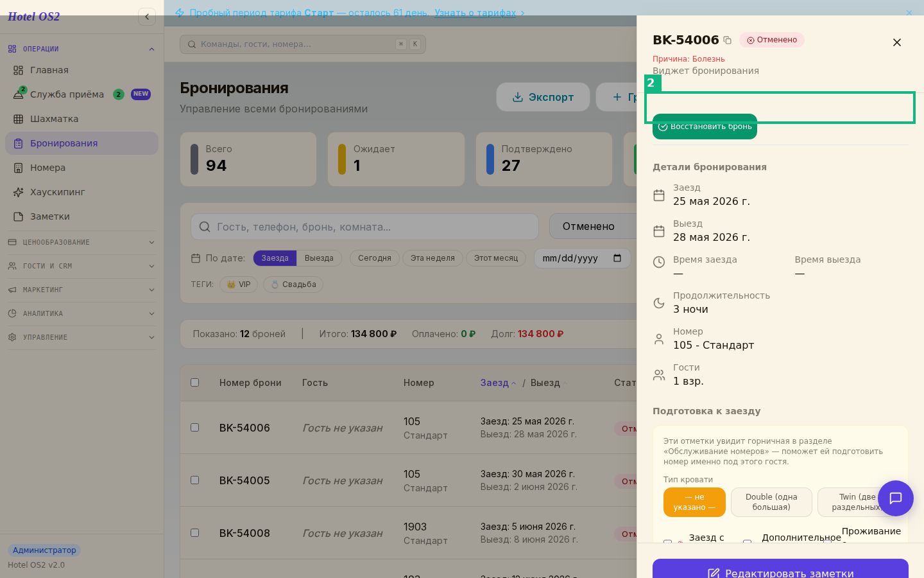Expand the Гости и CRM menu
924x578 pixels.
coord(81,266)
